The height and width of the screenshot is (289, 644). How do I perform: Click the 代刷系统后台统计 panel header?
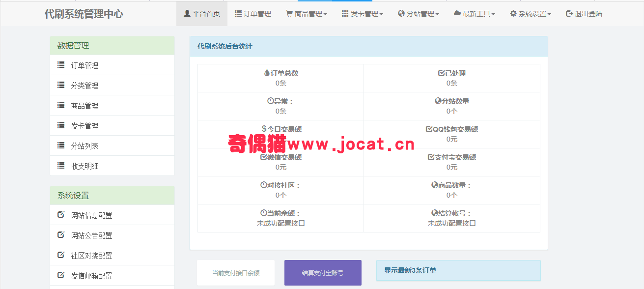pos(369,46)
